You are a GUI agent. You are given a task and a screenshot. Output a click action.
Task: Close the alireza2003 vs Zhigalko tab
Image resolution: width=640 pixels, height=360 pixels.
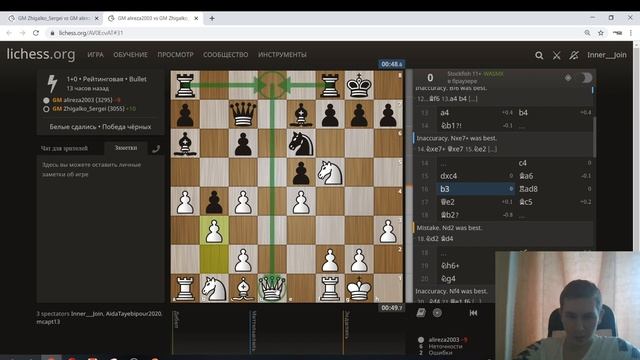pos(196,18)
